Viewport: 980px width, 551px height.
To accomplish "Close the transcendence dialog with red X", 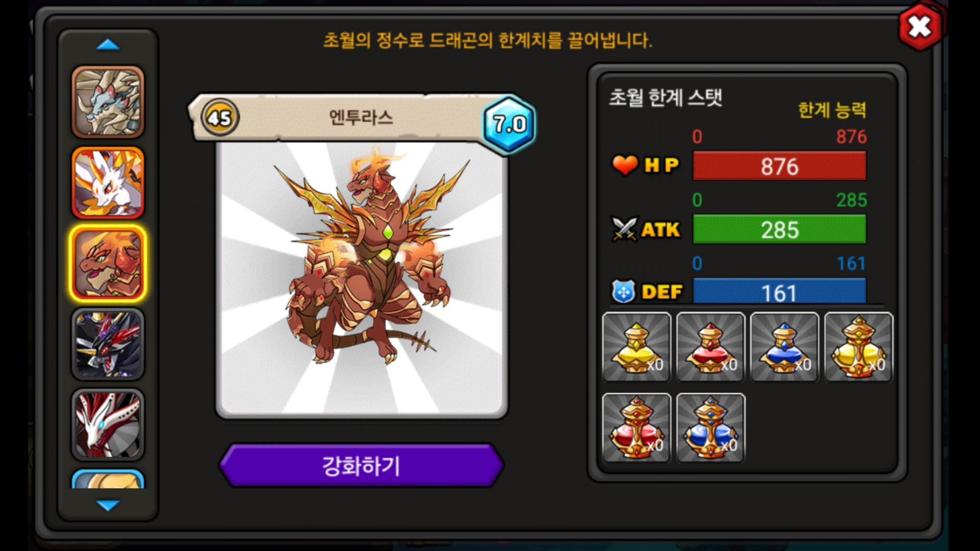I will tap(920, 27).
